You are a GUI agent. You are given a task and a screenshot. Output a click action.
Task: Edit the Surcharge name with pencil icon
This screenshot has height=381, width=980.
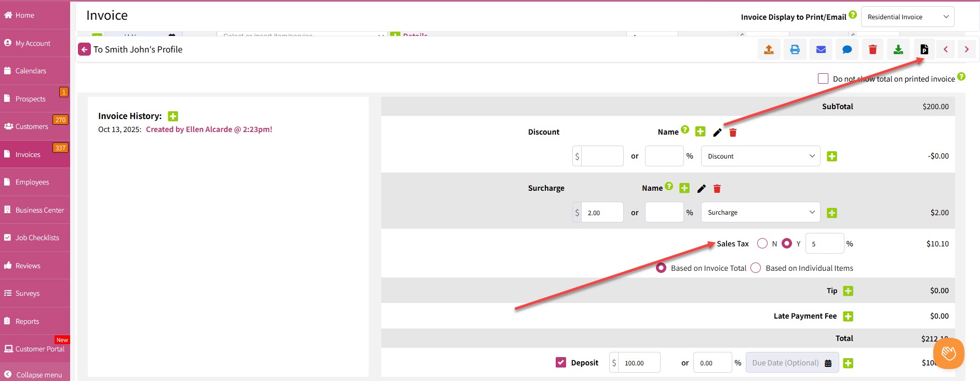[x=702, y=188]
